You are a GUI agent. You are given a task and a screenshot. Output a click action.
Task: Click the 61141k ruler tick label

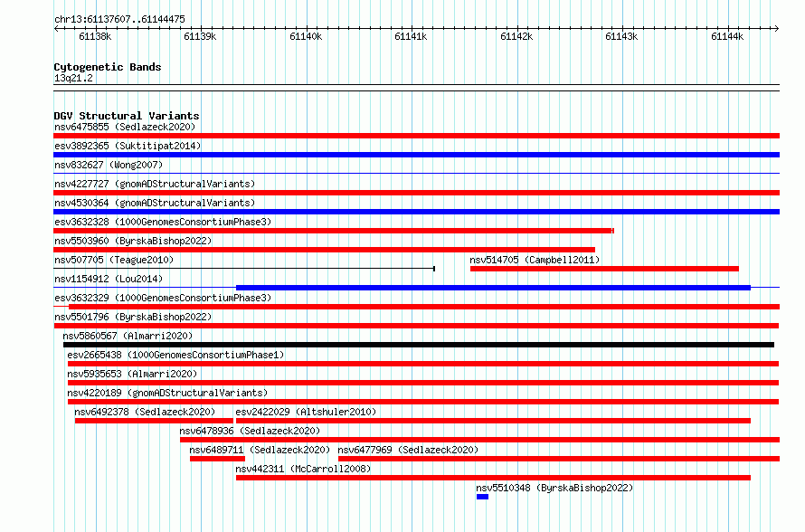(x=411, y=36)
